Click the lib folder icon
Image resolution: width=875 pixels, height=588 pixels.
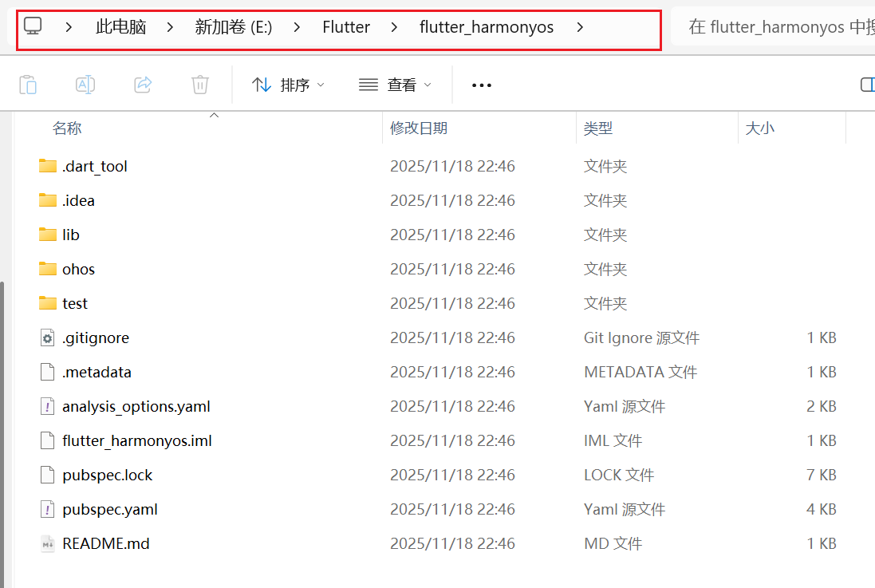(48, 235)
